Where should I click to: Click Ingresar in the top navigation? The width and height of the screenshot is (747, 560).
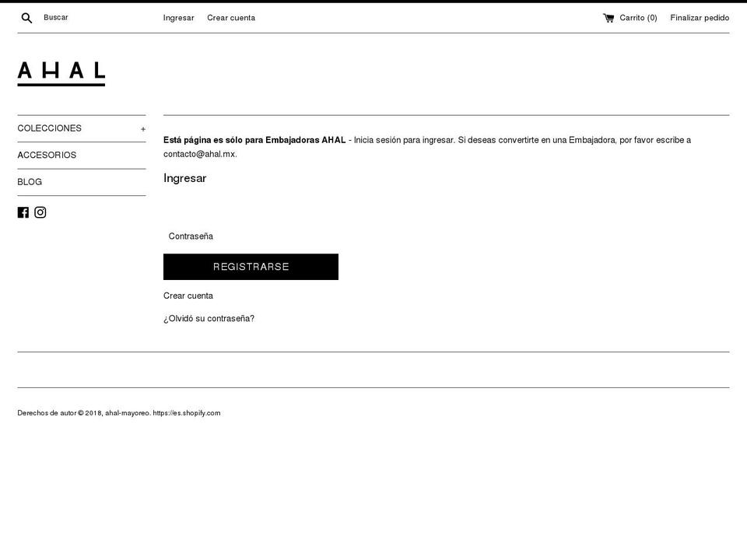(179, 18)
